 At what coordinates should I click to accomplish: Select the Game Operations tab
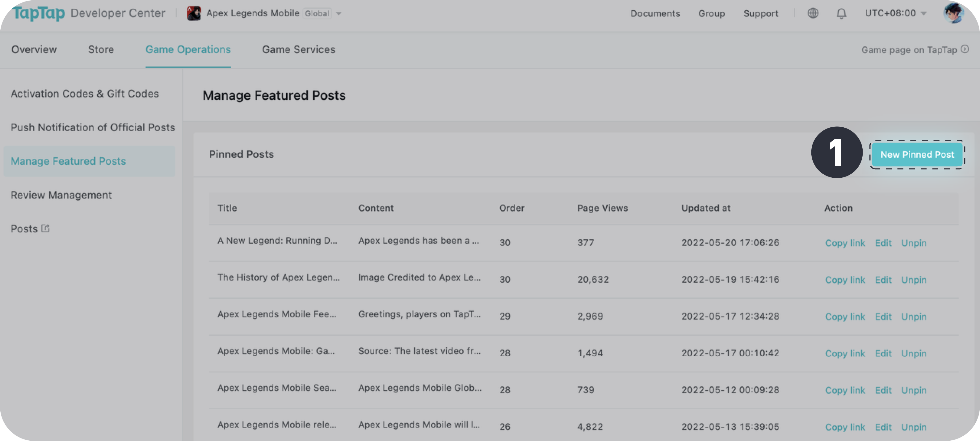[188, 49]
